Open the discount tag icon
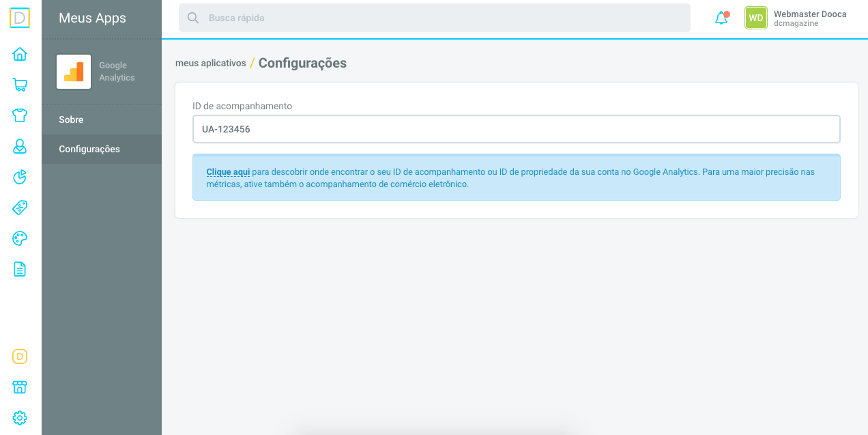 [20, 208]
